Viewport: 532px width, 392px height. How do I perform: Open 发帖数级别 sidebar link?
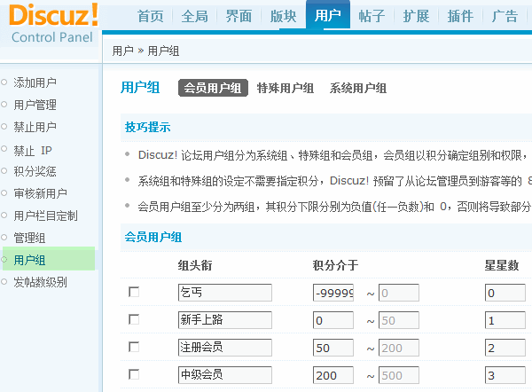point(40,282)
